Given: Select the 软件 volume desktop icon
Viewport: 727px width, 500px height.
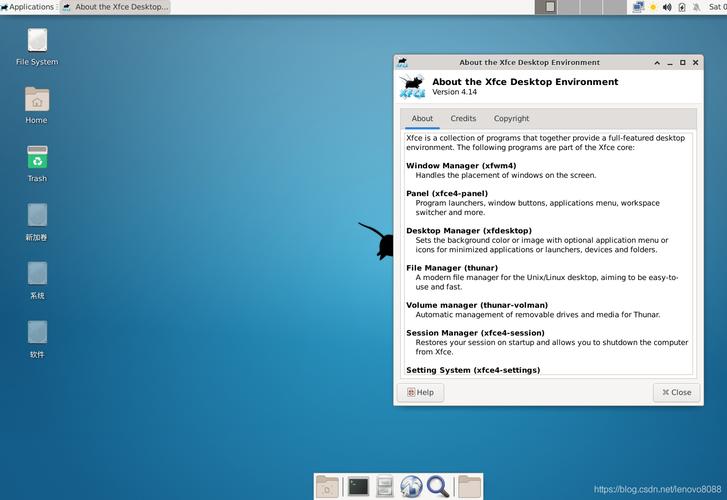Looking at the screenshot, I should click(37, 340).
